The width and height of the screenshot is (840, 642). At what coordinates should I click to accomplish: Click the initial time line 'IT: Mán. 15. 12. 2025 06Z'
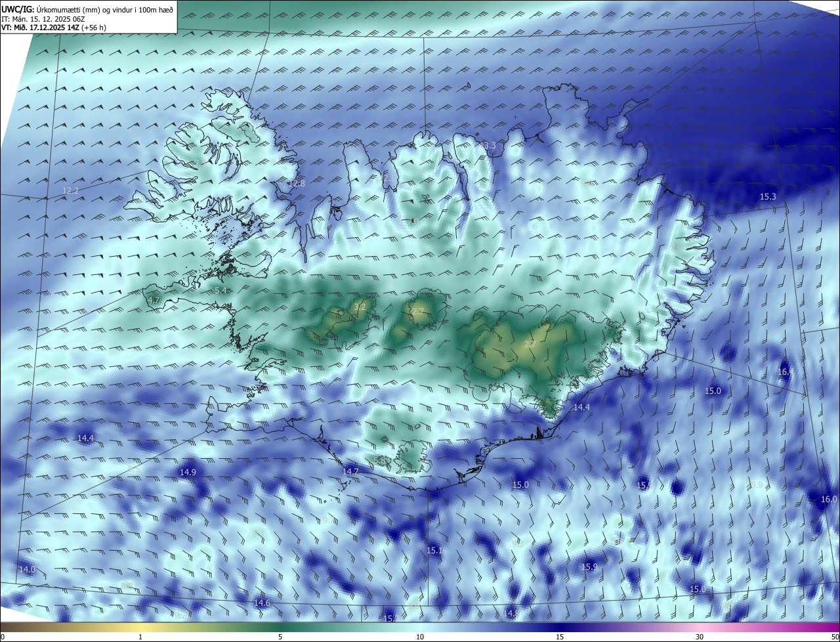(x=43, y=18)
